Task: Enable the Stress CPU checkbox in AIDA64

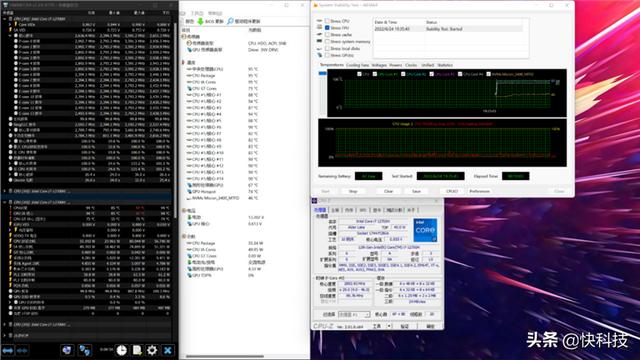Action: [x=327, y=21]
